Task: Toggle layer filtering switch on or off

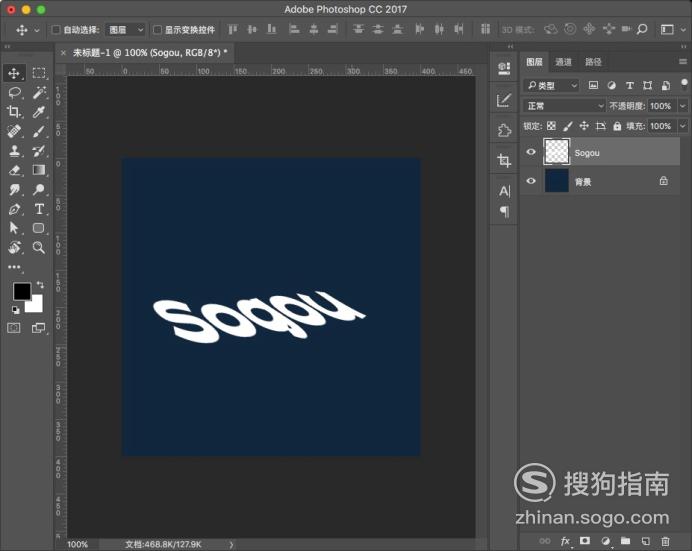Action: pos(684,84)
